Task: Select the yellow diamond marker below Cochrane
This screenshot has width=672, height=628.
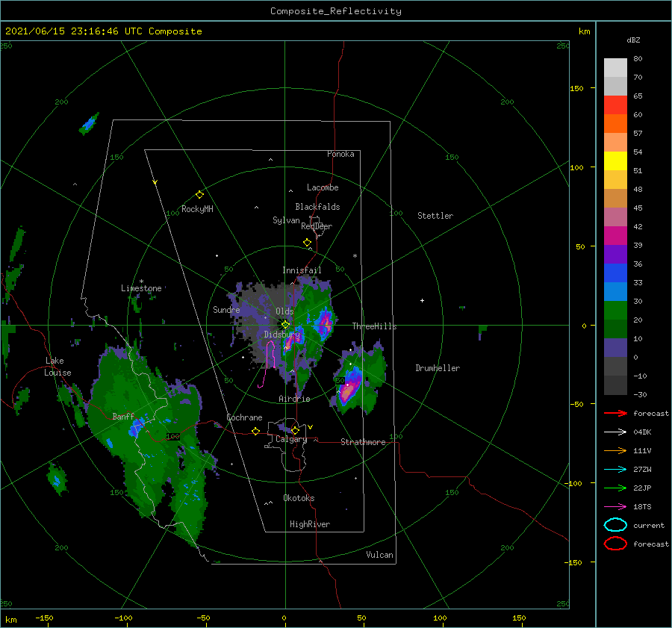Action: [255, 431]
